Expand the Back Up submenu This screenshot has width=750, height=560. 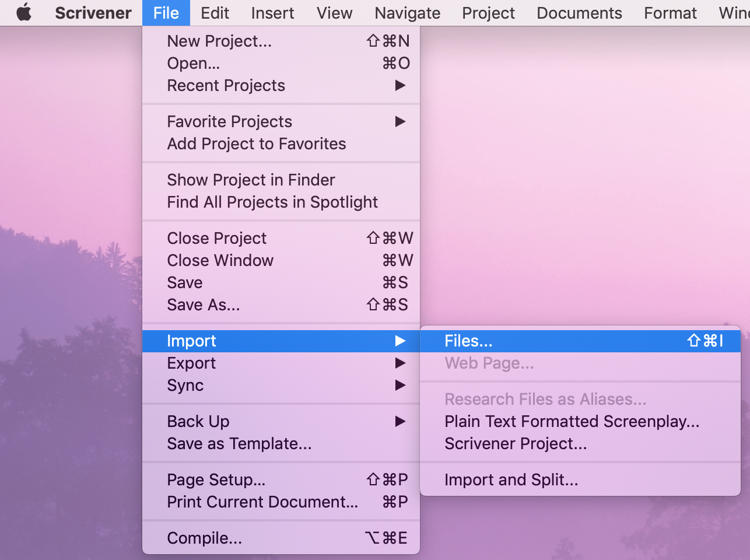point(281,421)
